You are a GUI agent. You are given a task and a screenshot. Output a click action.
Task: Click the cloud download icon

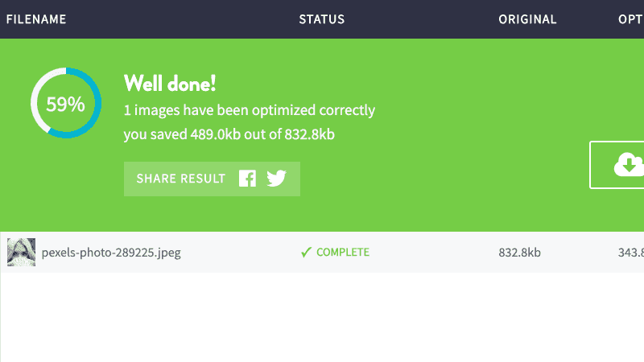click(x=629, y=165)
